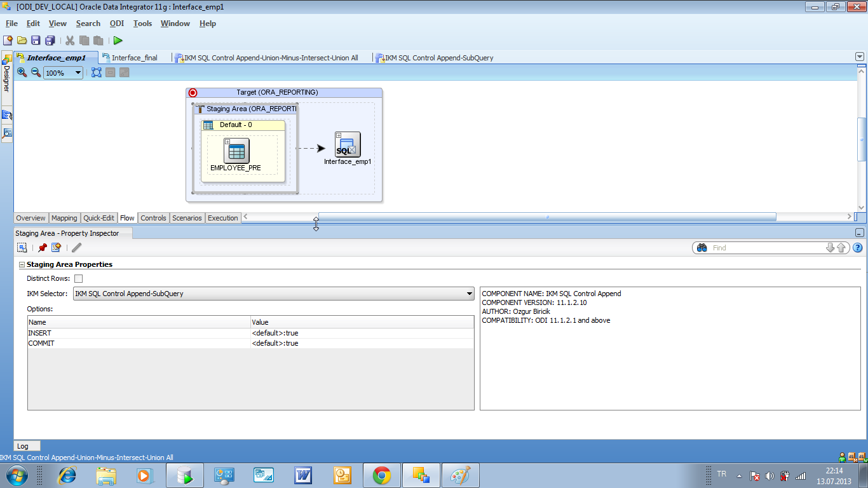The width and height of the screenshot is (868, 488).
Task: Click the volume speaker tray icon
Action: [x=770, y=476]
